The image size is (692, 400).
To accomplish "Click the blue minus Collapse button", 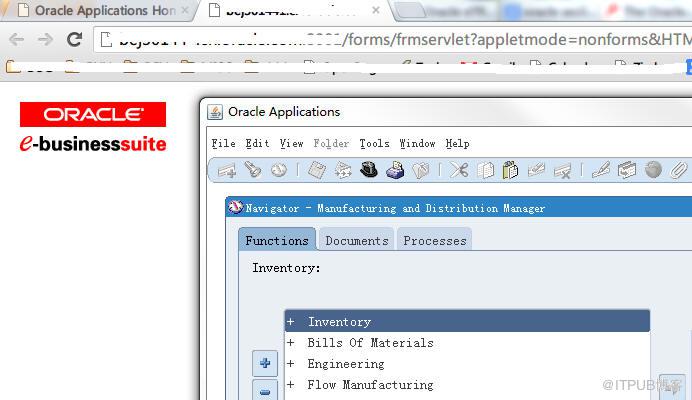I will 265,390.
